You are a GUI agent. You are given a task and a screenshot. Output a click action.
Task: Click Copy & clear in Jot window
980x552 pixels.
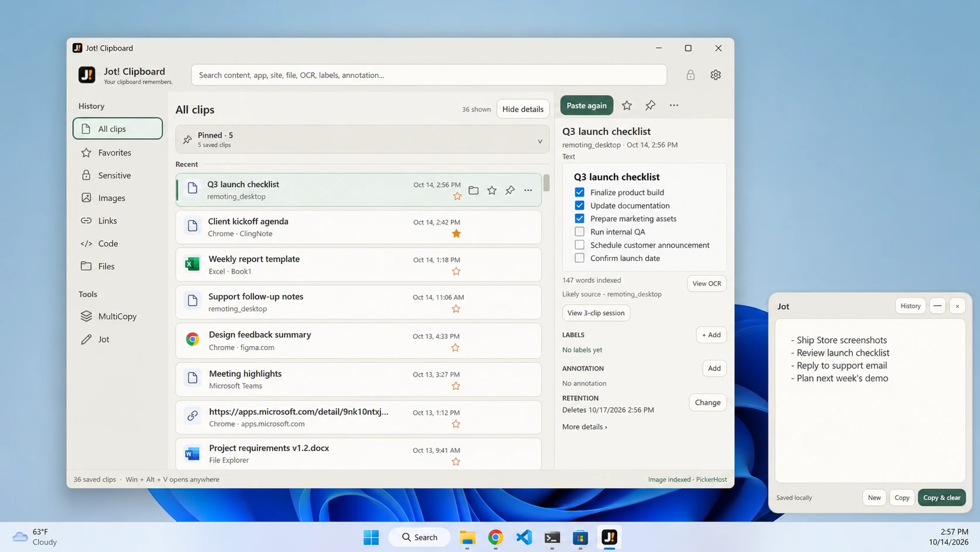(x=941, y=497)
